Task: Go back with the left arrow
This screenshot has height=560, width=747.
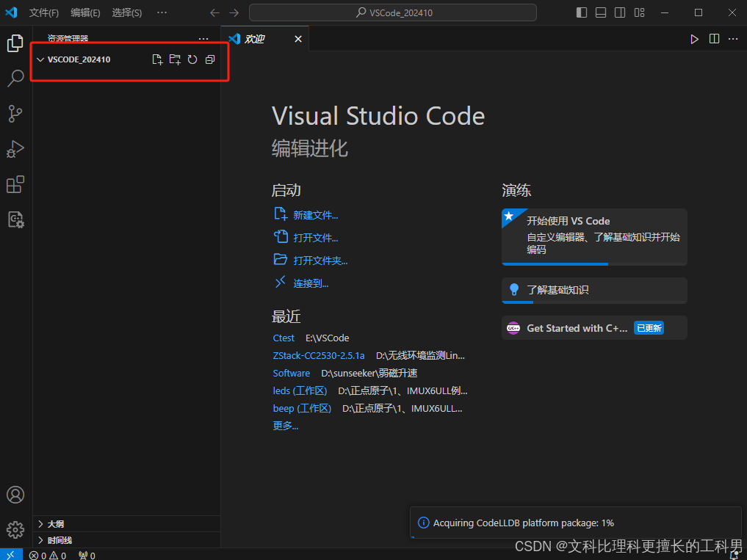Action: pos(215,13)
